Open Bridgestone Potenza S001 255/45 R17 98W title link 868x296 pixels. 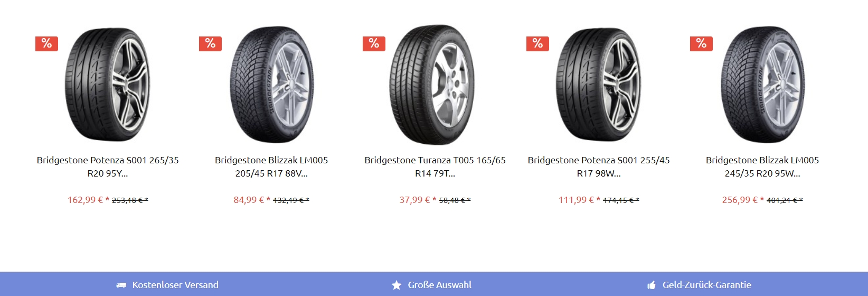599,166
